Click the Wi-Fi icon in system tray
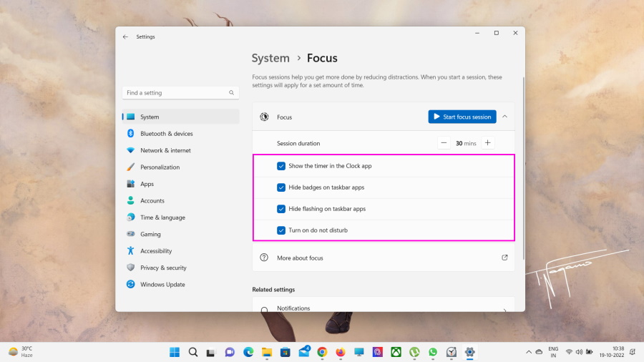The height and width of the screenshot is (362, 644). (569, 352)
